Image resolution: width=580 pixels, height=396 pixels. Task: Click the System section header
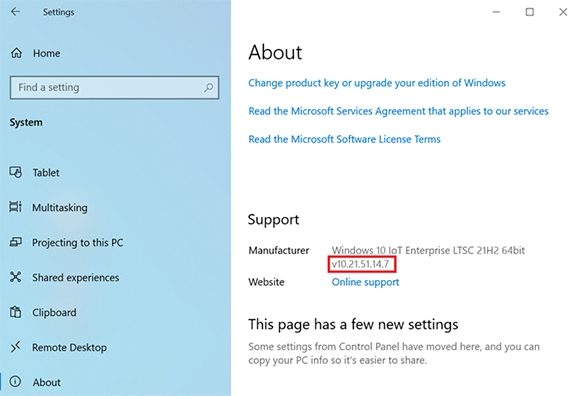coord(26,122)
